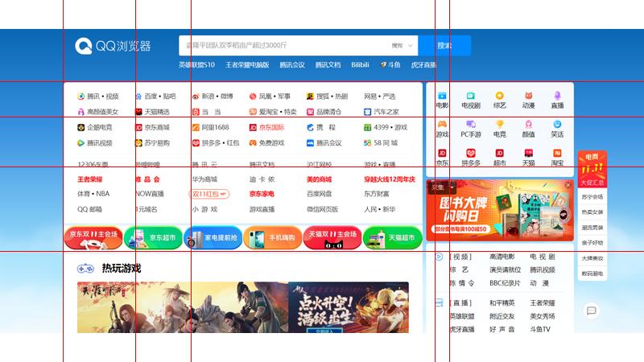Open the 笑话 smiley icon
This screenshot has width=644, height=362.
[x=557, y=124]
